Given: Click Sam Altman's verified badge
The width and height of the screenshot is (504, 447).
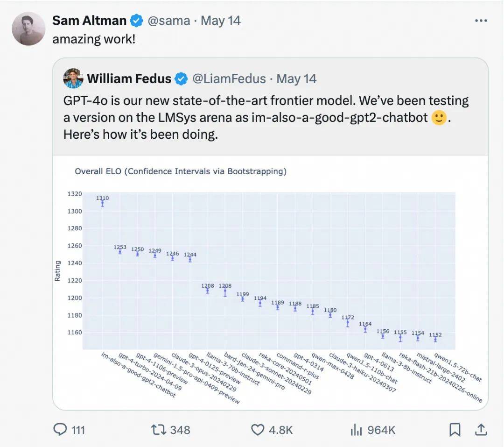Looking at the screenshot, I should tap(136, 21).
